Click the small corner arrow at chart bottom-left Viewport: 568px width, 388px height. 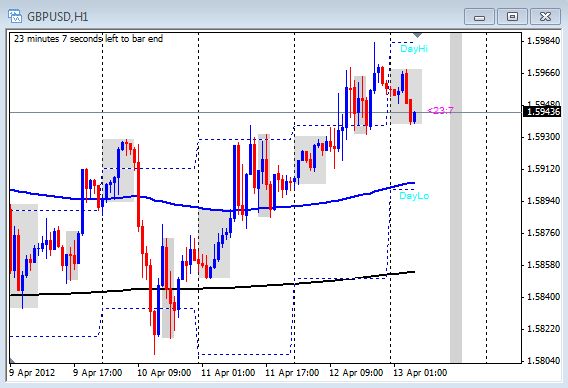[12, 360]
